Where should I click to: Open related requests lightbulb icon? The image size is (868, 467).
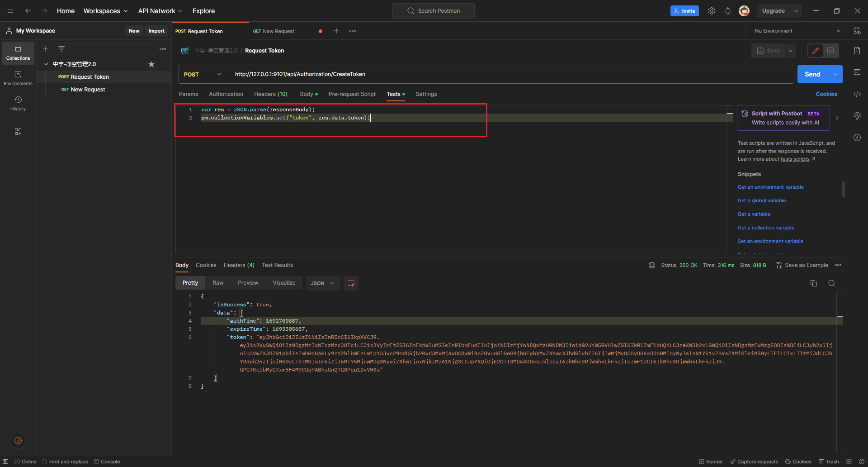(857, 116)
